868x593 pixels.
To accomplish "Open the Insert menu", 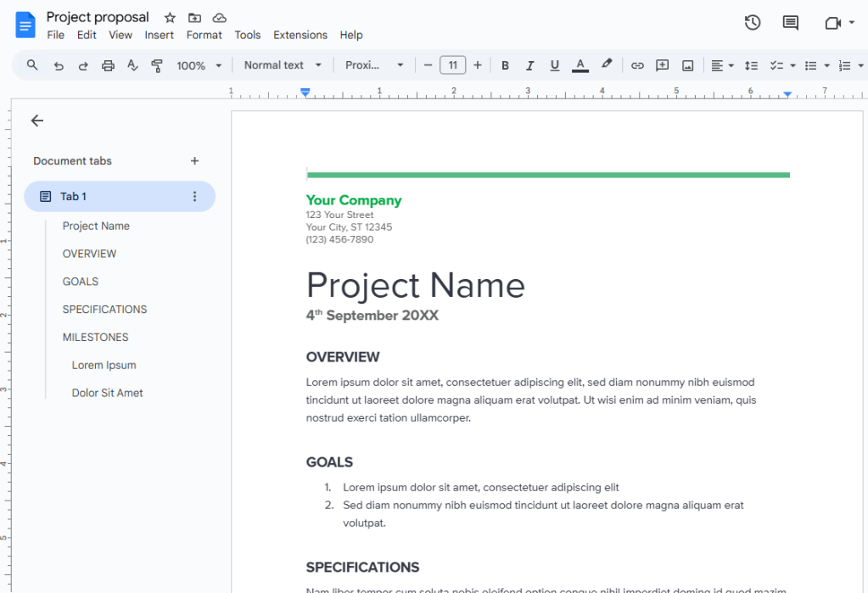I will tap(159, 35).
